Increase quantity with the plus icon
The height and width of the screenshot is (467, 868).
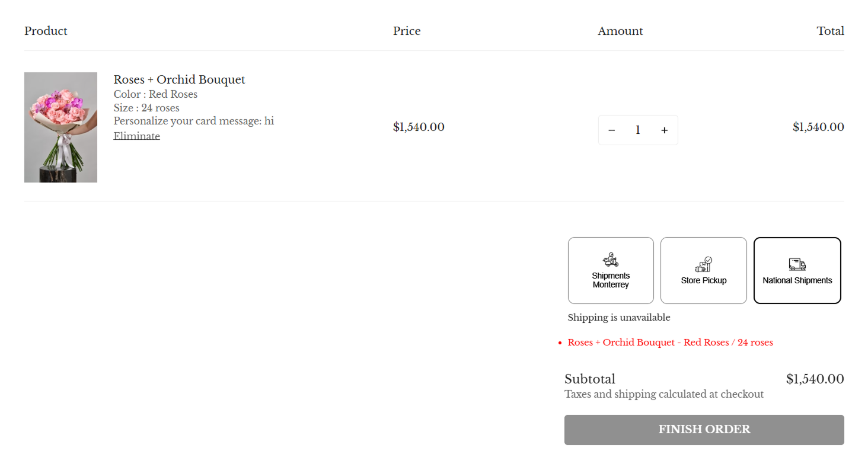coord(664,130)
